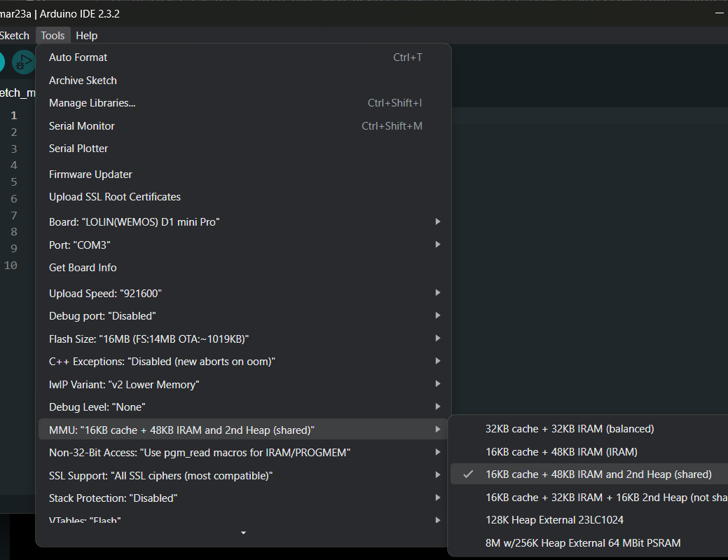Open the Sketch menu
This screenshot has width=728, height=560.
15,36
